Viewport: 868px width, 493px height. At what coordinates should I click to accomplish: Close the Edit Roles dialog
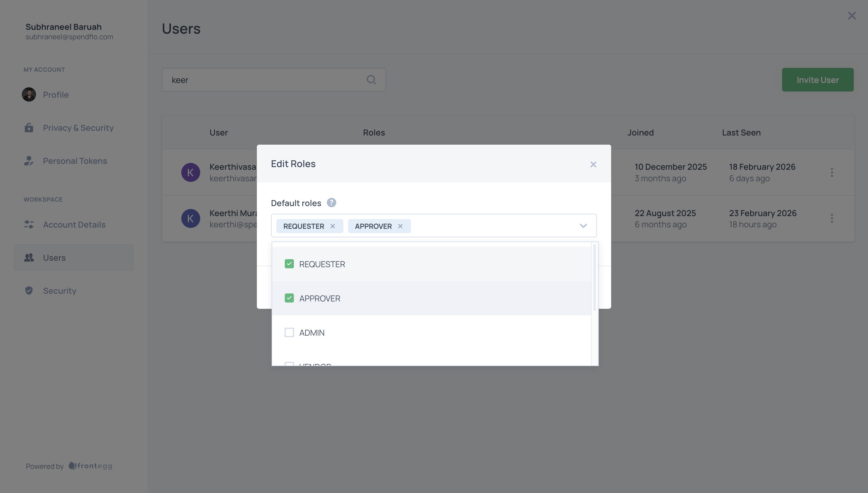point(593,164)
